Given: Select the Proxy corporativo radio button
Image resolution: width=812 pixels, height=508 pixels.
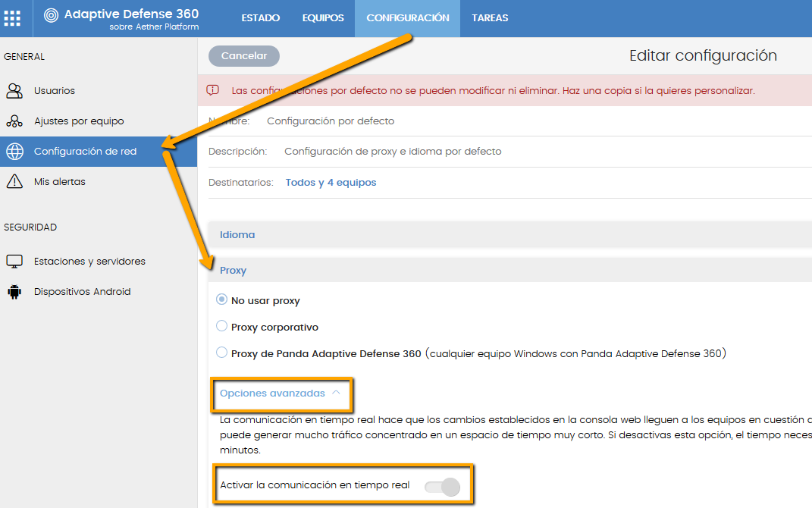Looking at the screenshot, I should [221, 326].
